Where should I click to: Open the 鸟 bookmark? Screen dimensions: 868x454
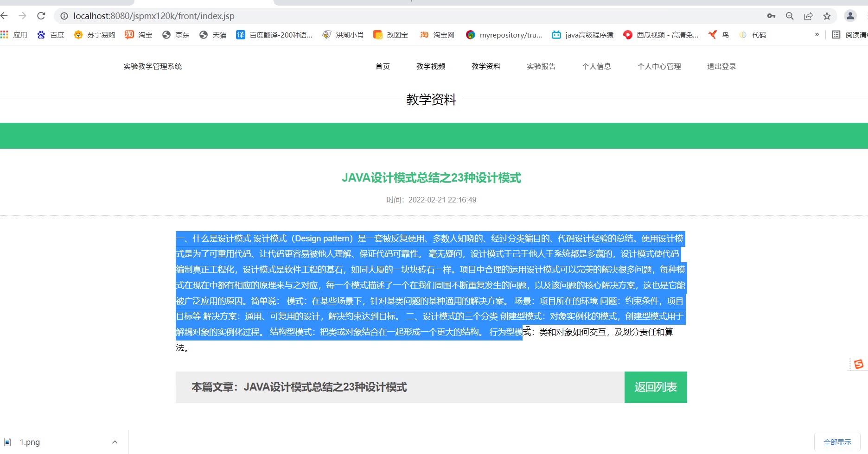point(719,35)
